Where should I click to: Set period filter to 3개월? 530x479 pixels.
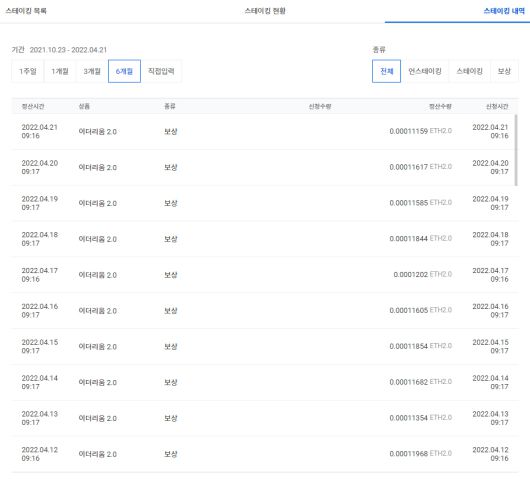(92, 71)
